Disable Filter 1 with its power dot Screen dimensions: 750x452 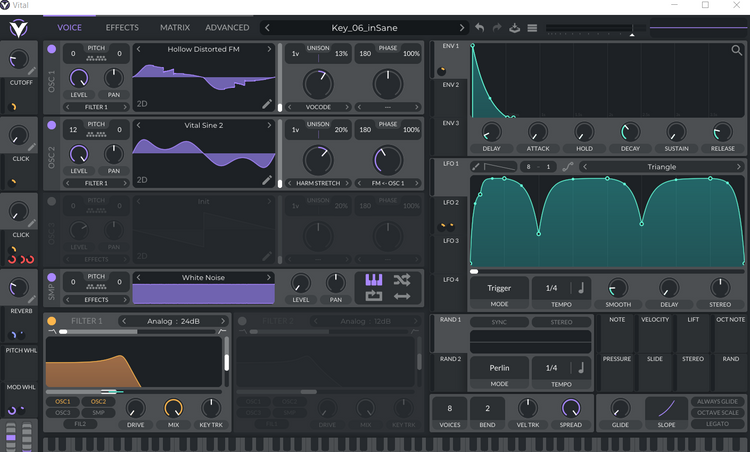point(52,321)
